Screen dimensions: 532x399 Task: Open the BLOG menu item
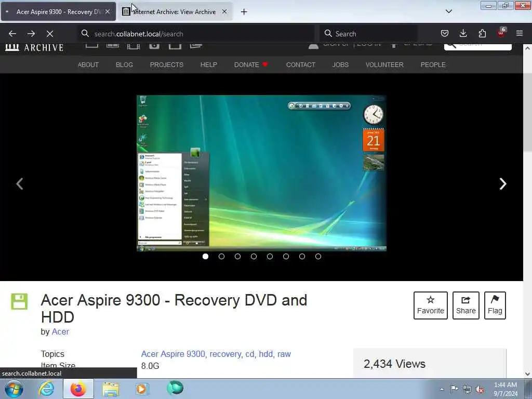[124, 64]
